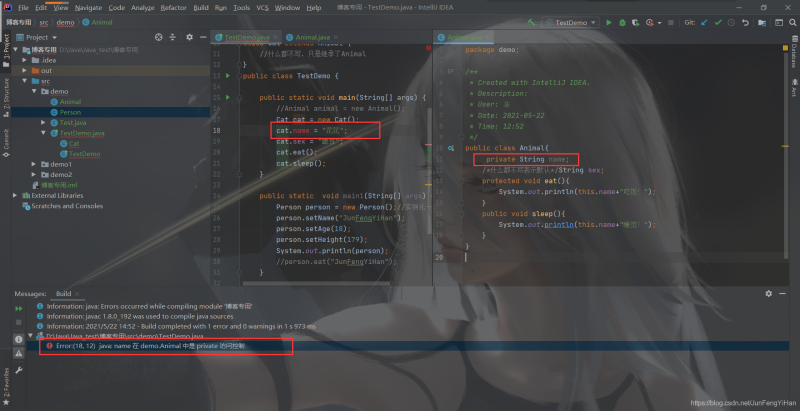Rerun build with green double-arrow icon
The width and height of the screenshot is (800, 411).
click(18, 309)
